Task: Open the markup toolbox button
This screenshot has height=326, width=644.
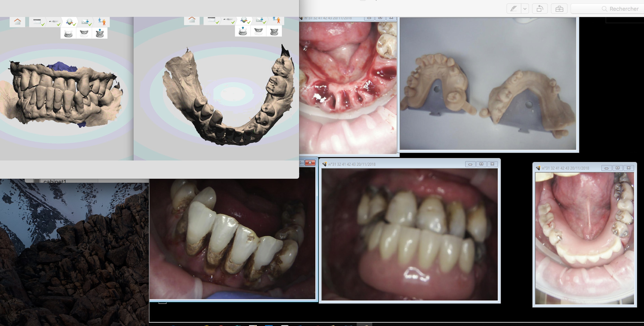Action: tap(559, 9)
